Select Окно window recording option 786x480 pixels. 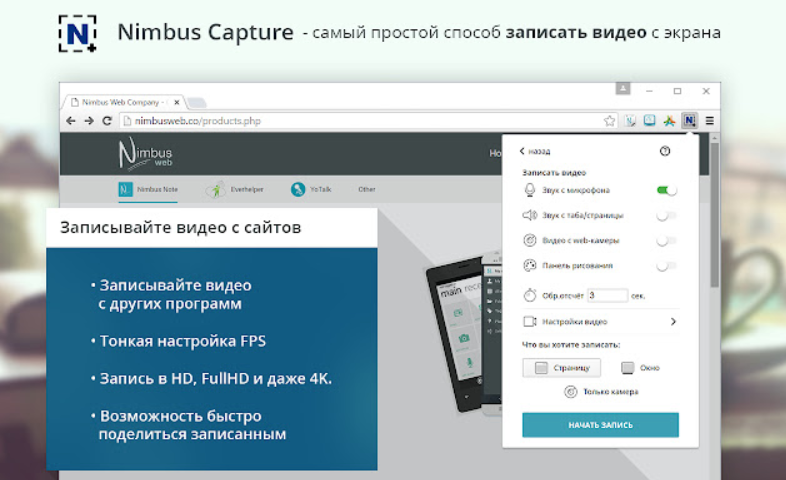tap(640, 368)
